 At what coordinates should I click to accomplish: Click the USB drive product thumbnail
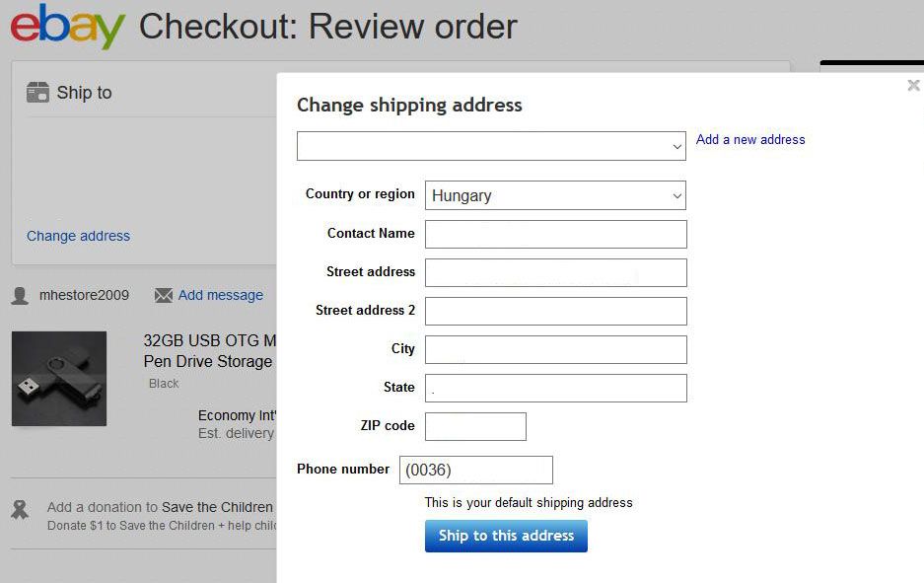click(x=59, y=379)
